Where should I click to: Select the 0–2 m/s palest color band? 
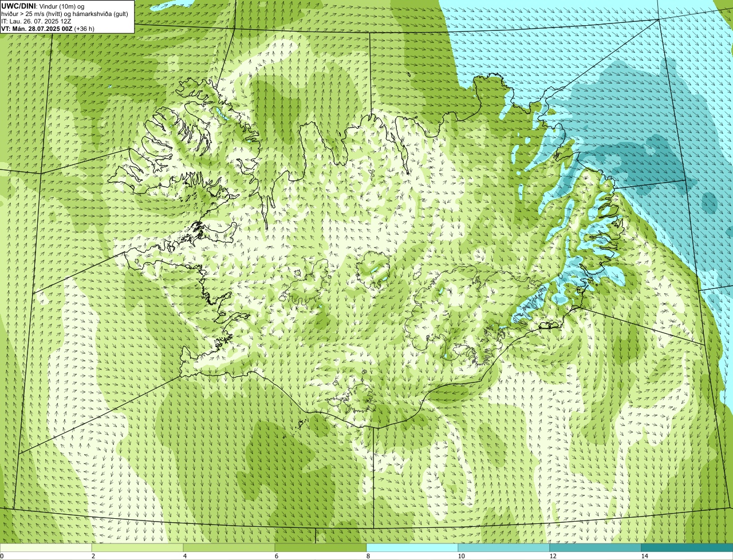pos(46,547)
